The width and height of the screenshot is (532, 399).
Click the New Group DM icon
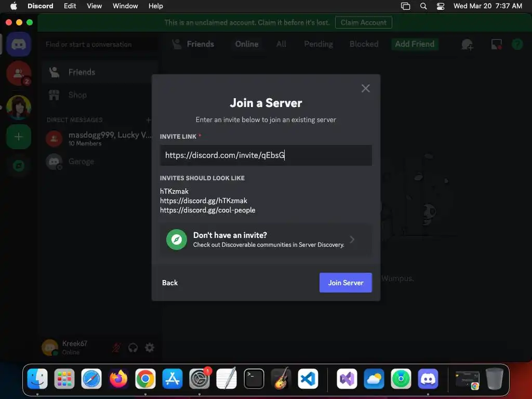click(467, 45)
